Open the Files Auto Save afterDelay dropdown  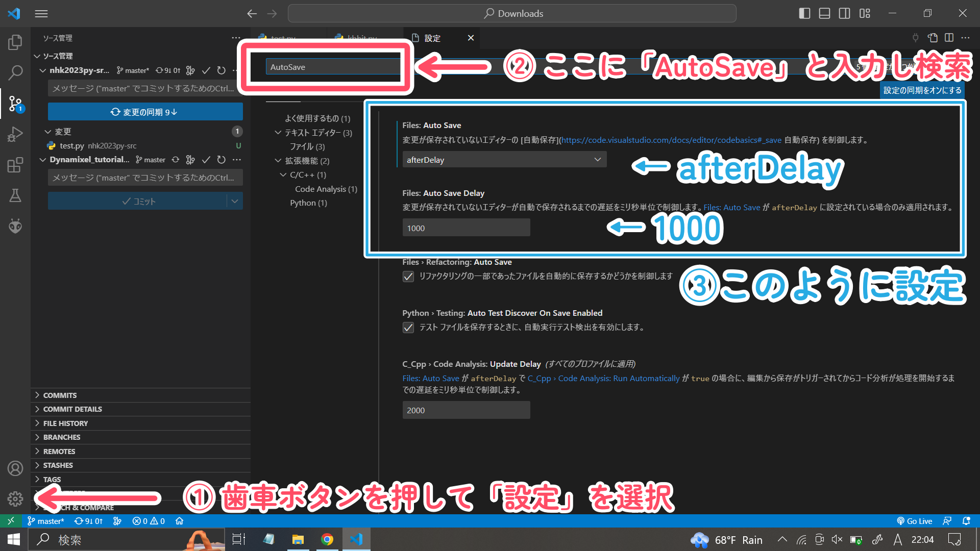(x=504, y=160)
